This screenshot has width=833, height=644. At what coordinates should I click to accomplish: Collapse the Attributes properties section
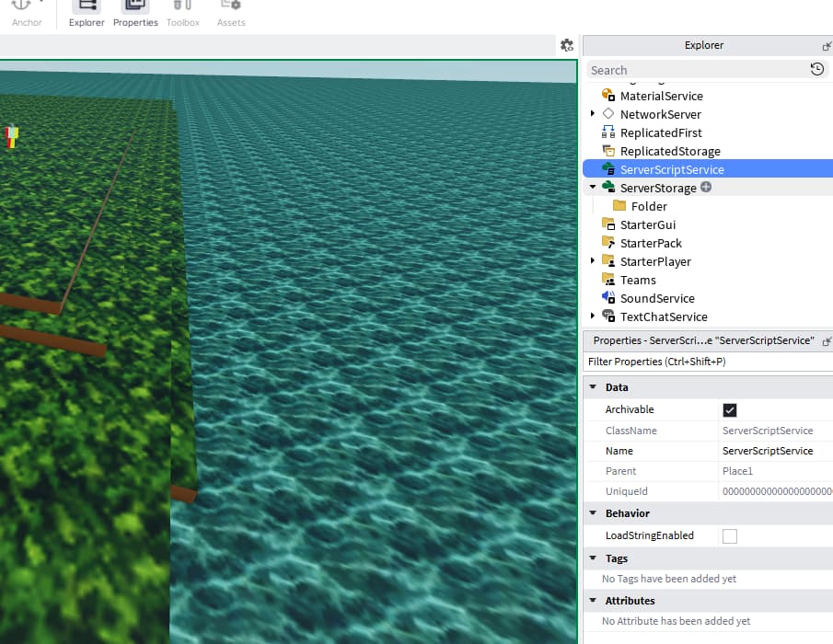(x=593, y=601)
